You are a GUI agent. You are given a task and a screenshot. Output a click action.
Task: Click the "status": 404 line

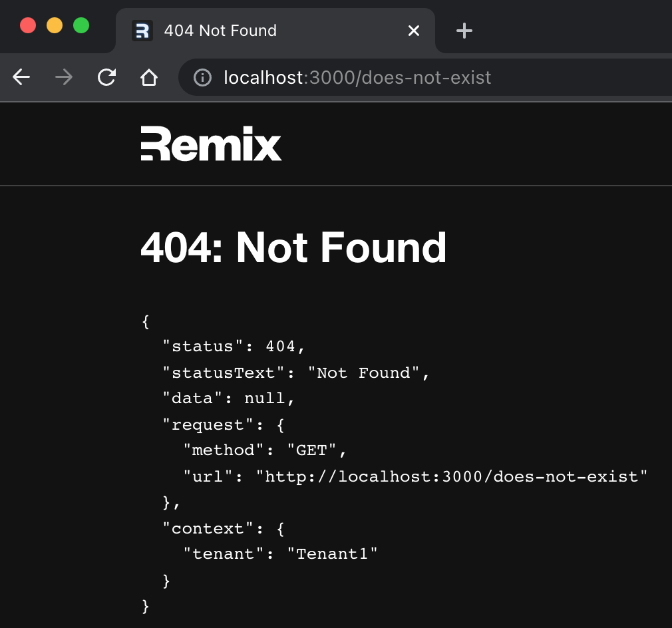234,346
